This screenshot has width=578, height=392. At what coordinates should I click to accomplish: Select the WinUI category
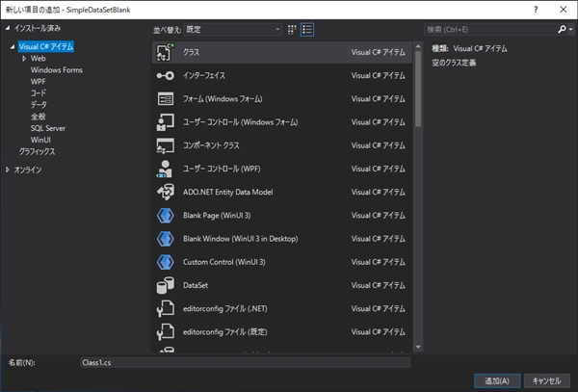coord(40,140)
